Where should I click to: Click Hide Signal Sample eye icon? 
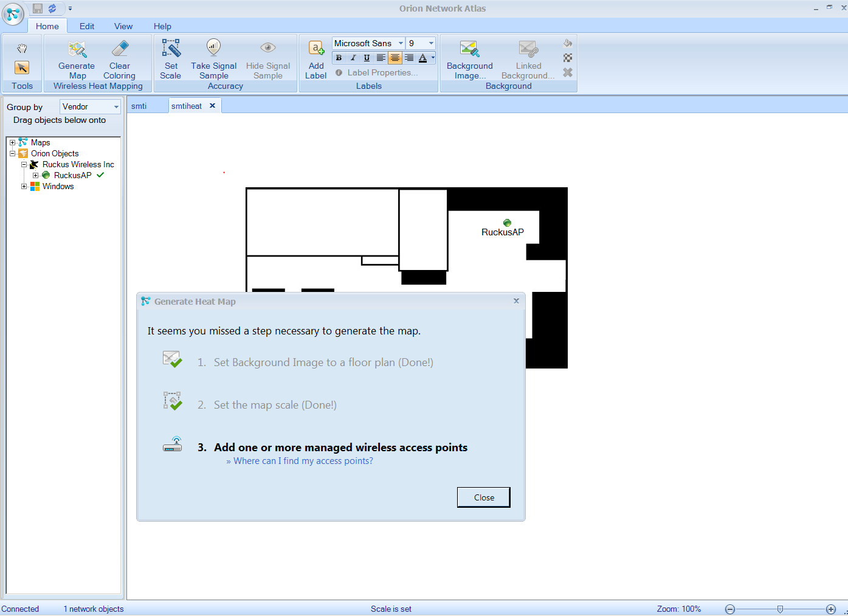click(x=268, y=47)
